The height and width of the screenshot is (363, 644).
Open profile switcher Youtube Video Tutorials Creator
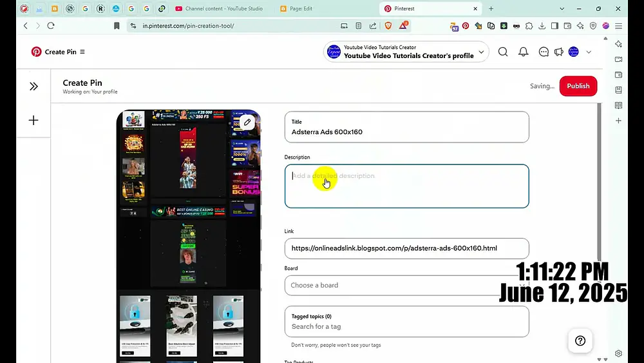[x=406, y=52]
